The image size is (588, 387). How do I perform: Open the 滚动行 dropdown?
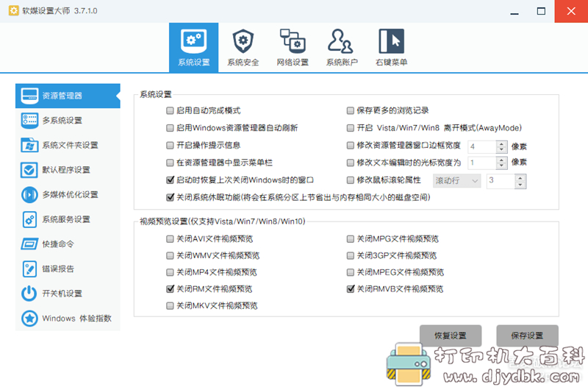pos(456,181)
